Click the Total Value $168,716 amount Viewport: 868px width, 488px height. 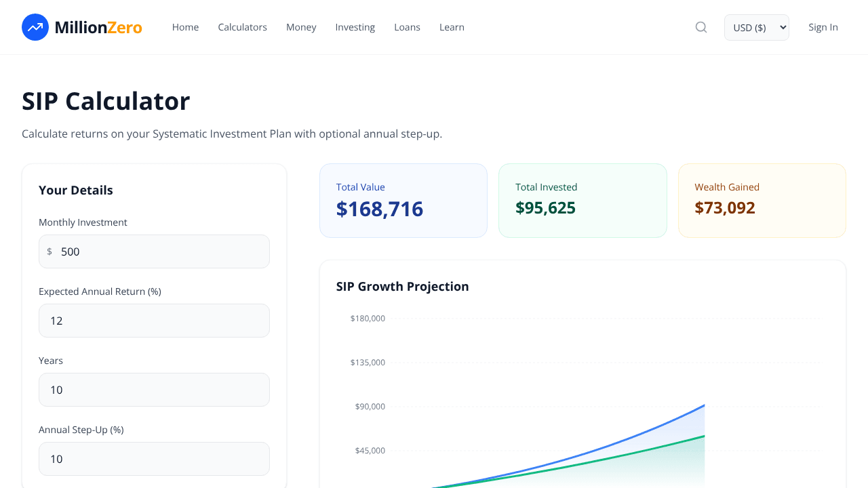tap(380, 209)
